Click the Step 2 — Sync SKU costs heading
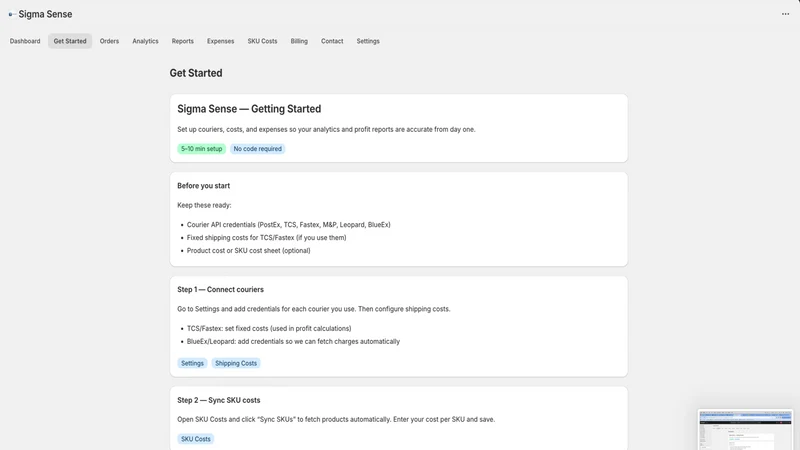Screen dimensions: 800x450 coord(218,400)
